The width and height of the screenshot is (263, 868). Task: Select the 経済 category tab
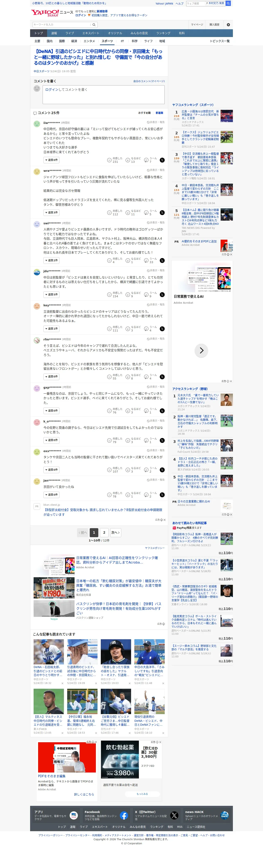point(74,41)
